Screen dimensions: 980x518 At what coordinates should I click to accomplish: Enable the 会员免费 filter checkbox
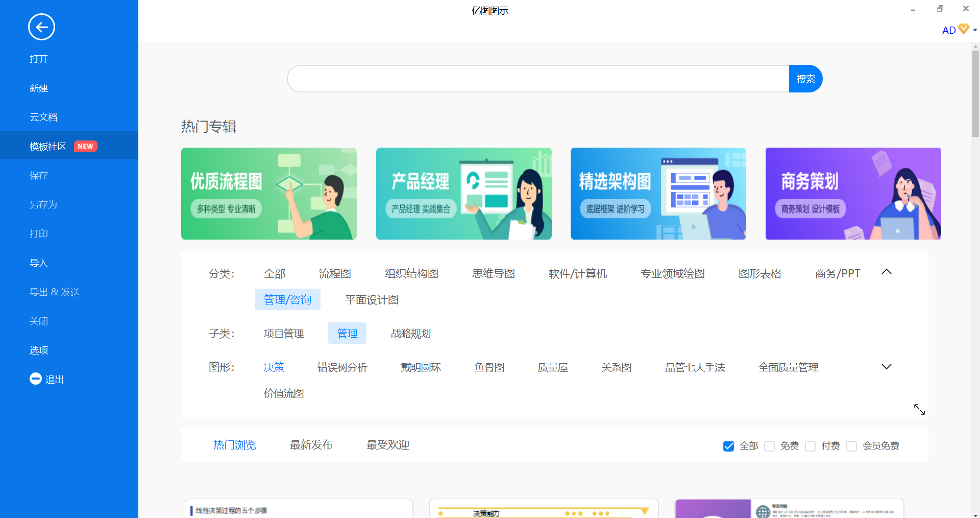[x=851, y=446]
